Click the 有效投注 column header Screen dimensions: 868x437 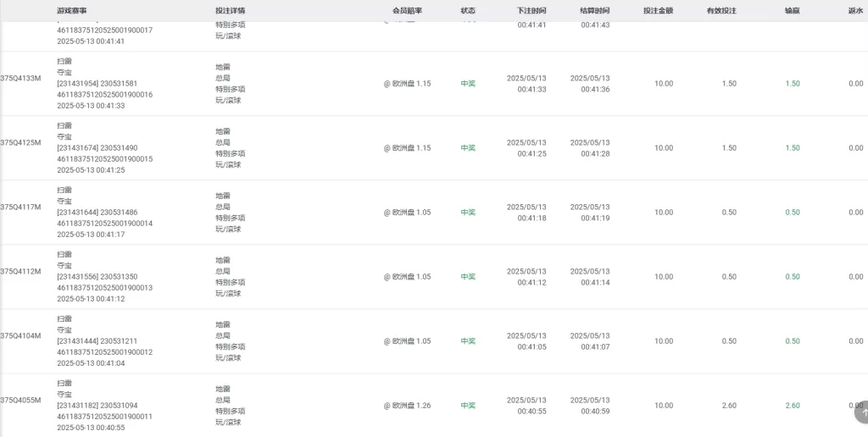click(x=721, y=10)
